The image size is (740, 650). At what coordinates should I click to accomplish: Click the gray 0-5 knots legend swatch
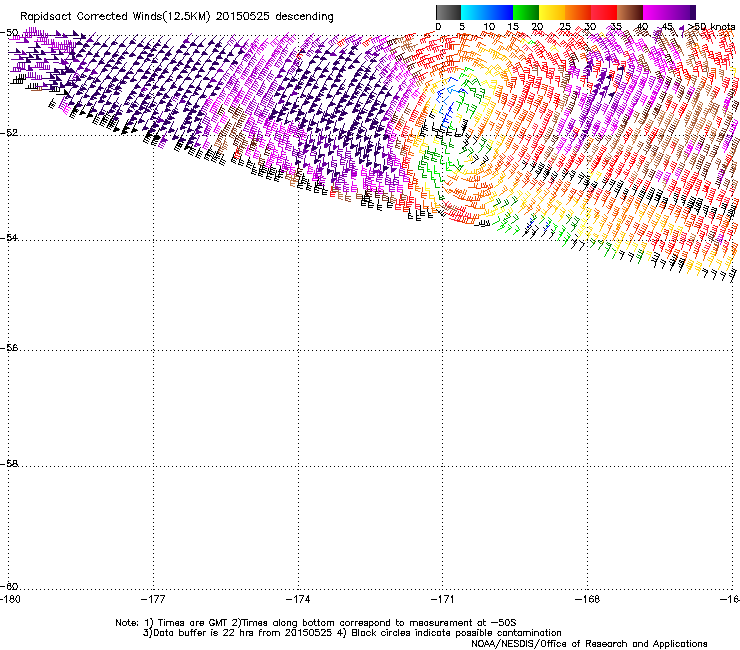[448, 12]
